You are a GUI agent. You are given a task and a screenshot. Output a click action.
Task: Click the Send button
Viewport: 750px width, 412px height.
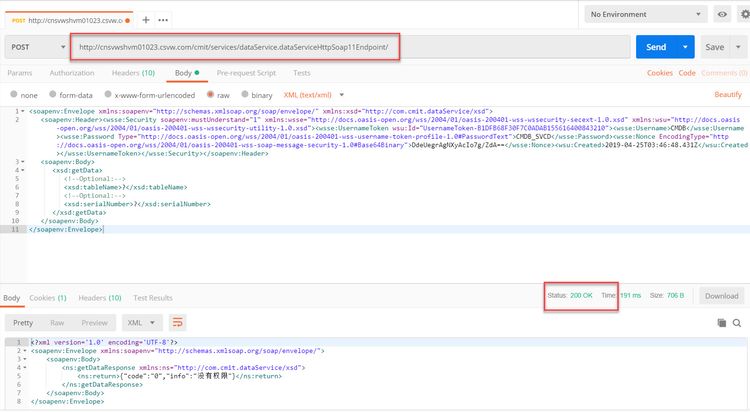coord(656,47)
